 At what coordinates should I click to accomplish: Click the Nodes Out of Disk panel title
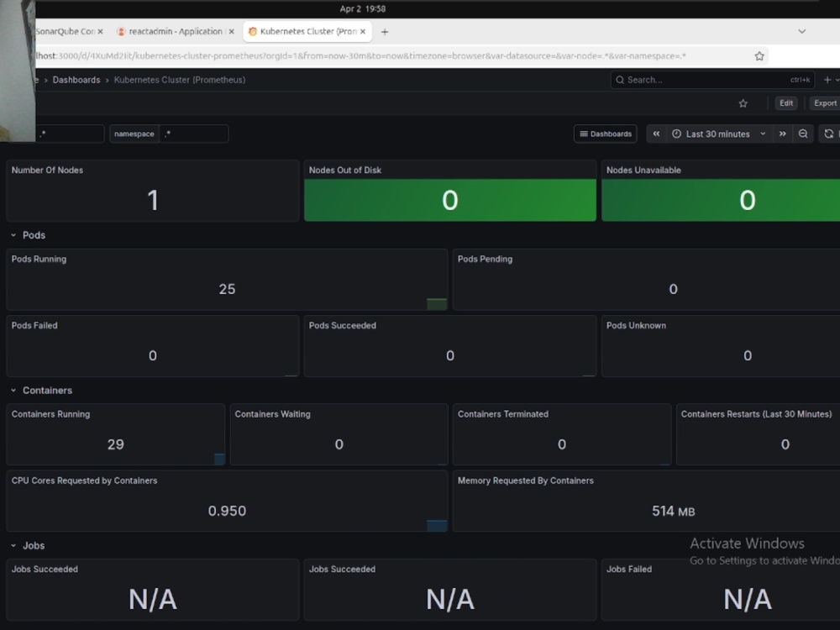tap(345, 171)
